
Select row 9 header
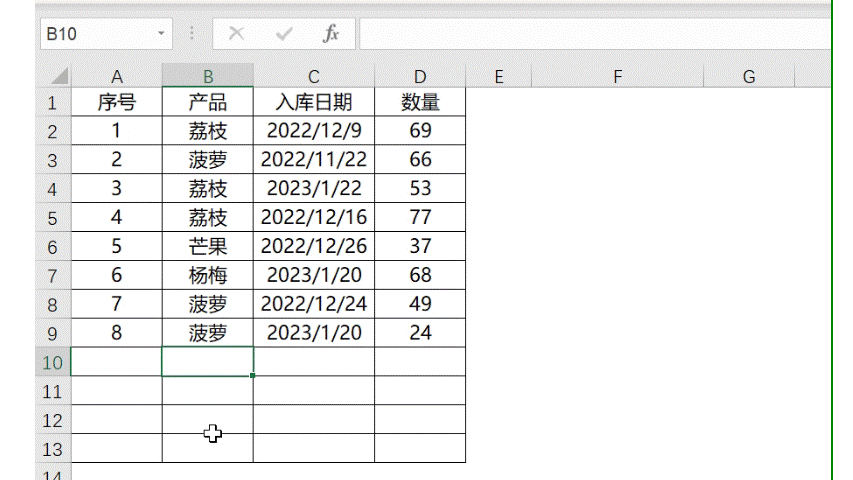(52, 333)
